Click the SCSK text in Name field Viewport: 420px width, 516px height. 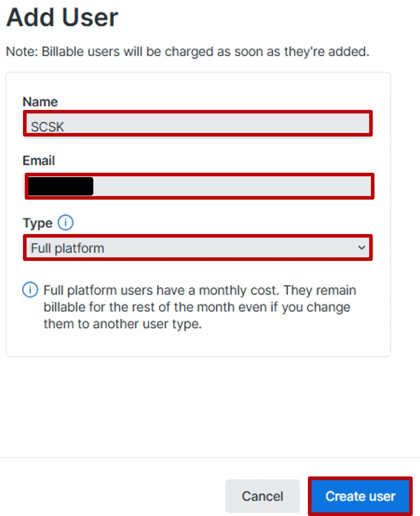(48, 127)
